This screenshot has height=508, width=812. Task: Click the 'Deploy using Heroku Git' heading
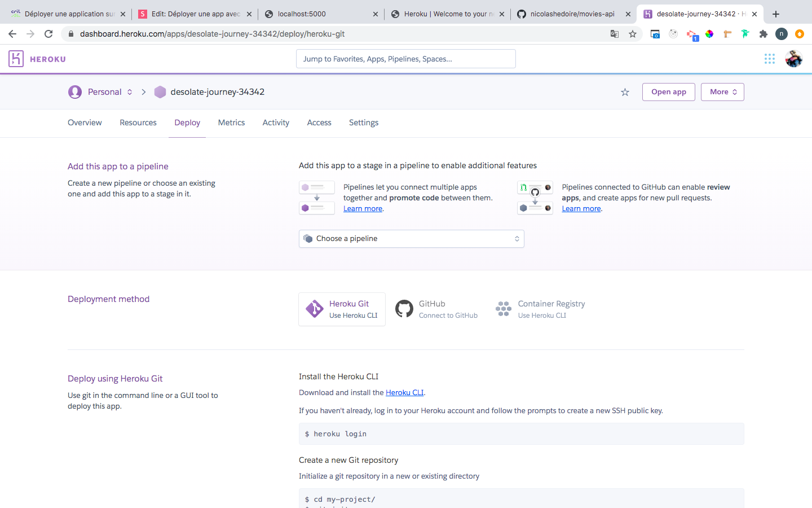[115, 379]
